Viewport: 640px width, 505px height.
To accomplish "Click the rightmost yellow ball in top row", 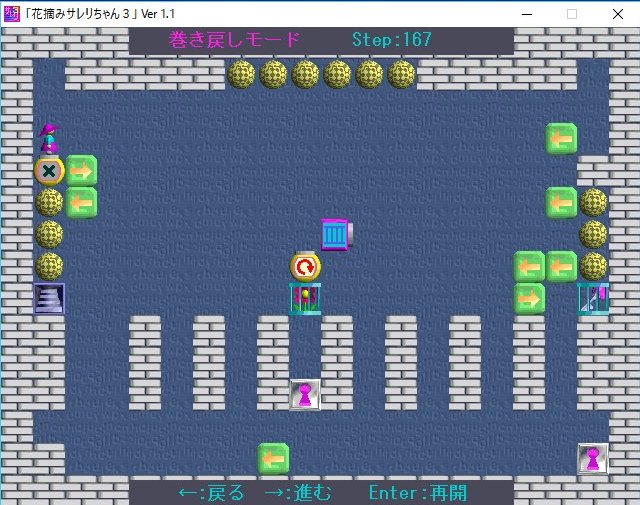I will pos(401,74).
